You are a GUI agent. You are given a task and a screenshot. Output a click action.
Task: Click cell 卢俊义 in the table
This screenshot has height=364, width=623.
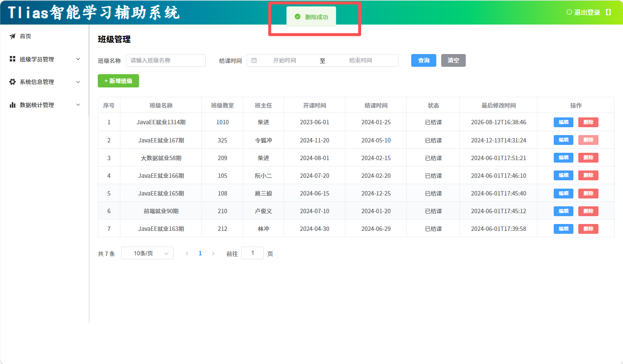[263, 211]
